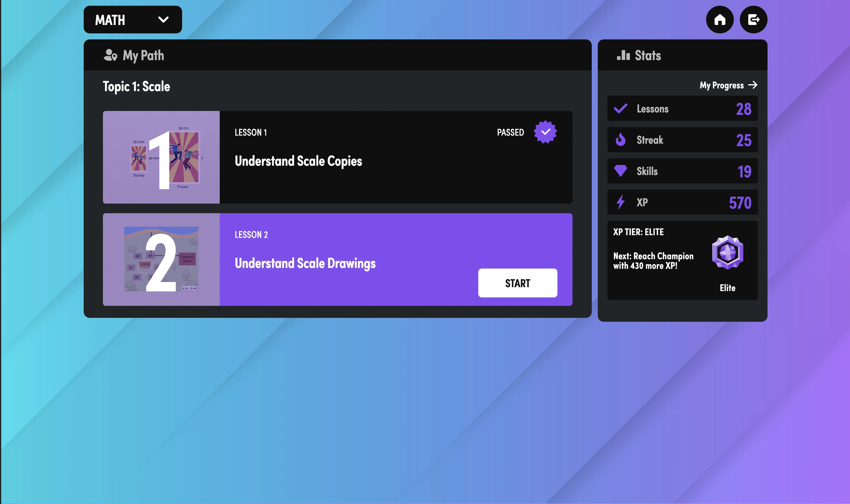
Task: Click the Stats bar chart icon
Action: (623, 55)
